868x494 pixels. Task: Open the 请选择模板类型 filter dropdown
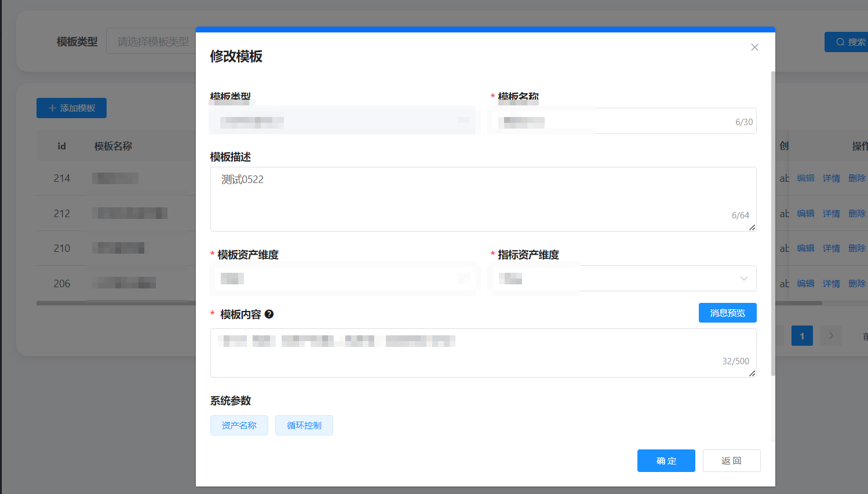point(152,42)
